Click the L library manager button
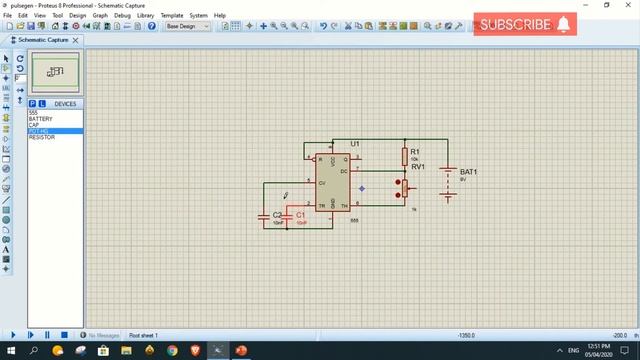Viewport: 640px width, 360px height. coord(42,104)
